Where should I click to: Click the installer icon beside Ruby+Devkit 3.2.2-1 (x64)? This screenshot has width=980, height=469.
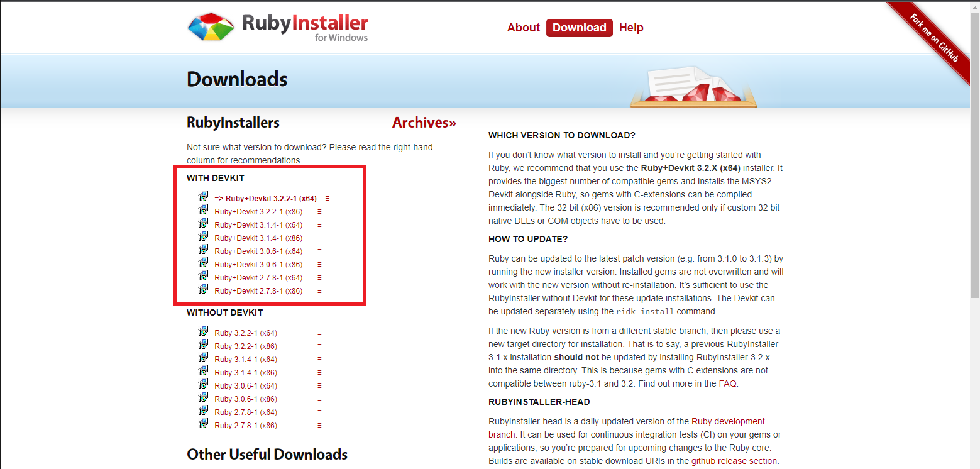pos(203,197)
